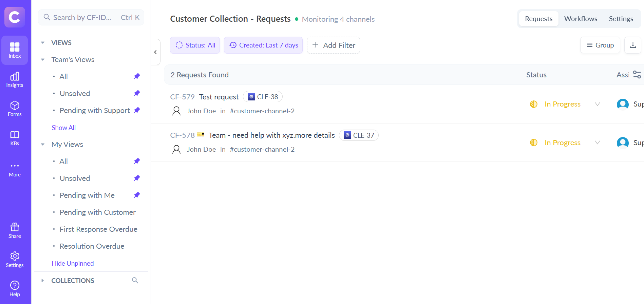Unpin the Pending with Me view

pos(137,195)
